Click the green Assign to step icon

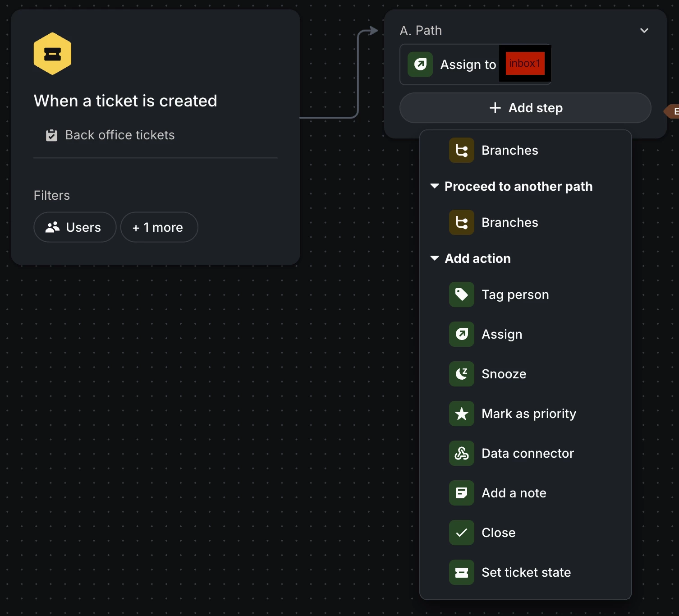click(420, 64)
